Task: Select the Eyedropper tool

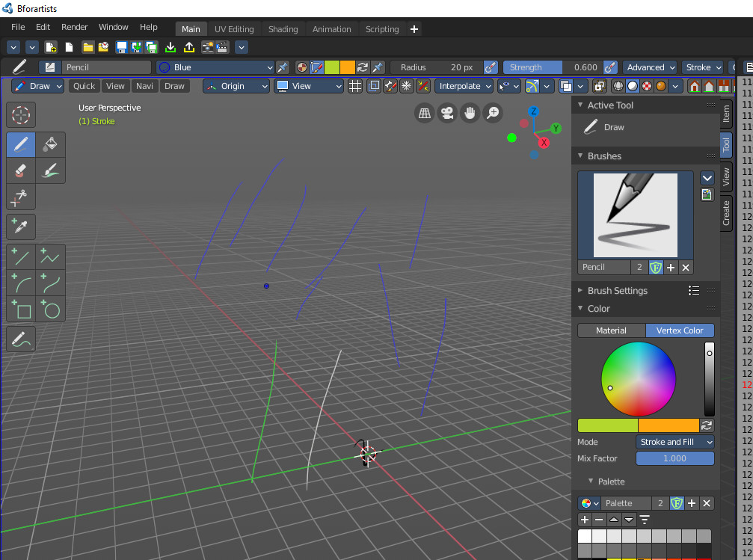Action: [x=21, y=227]
